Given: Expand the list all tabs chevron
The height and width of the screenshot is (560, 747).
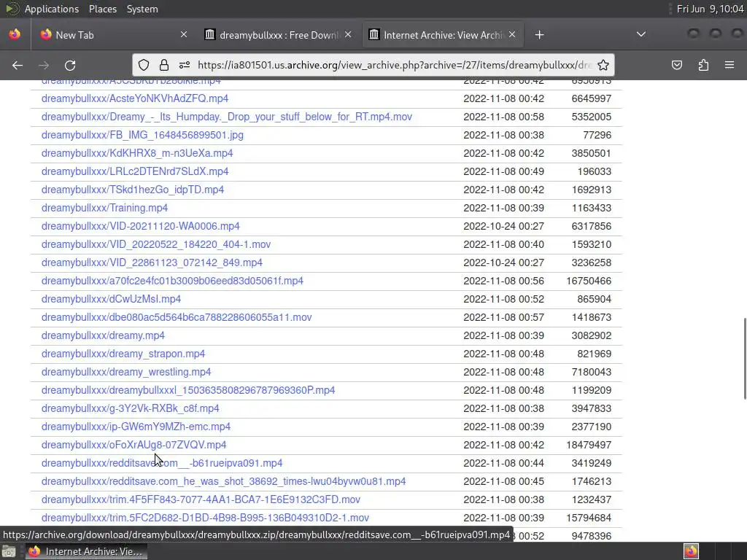Looking at the screenshot, I should [x=641, y=35].
